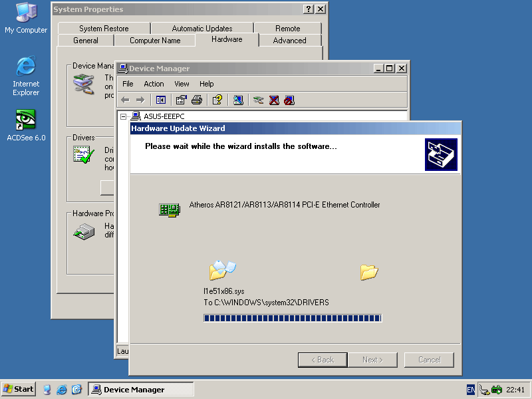Click the network cable tray icon
This screenshot has height=399, width=532.
(x=485, y=390)
